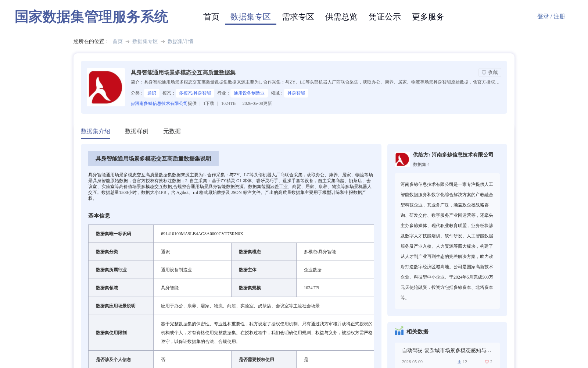Click the 2026-05-09 date on related dataset

412,362
